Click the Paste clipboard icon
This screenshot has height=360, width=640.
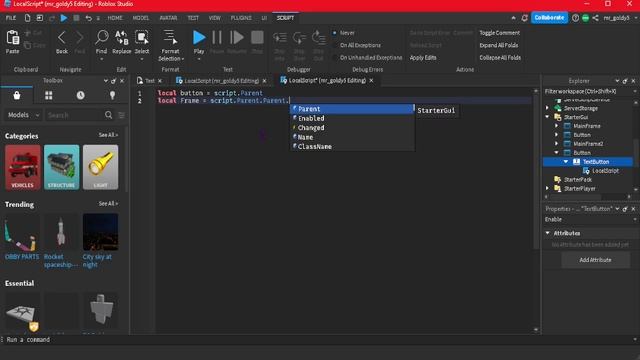coord(13,38)
